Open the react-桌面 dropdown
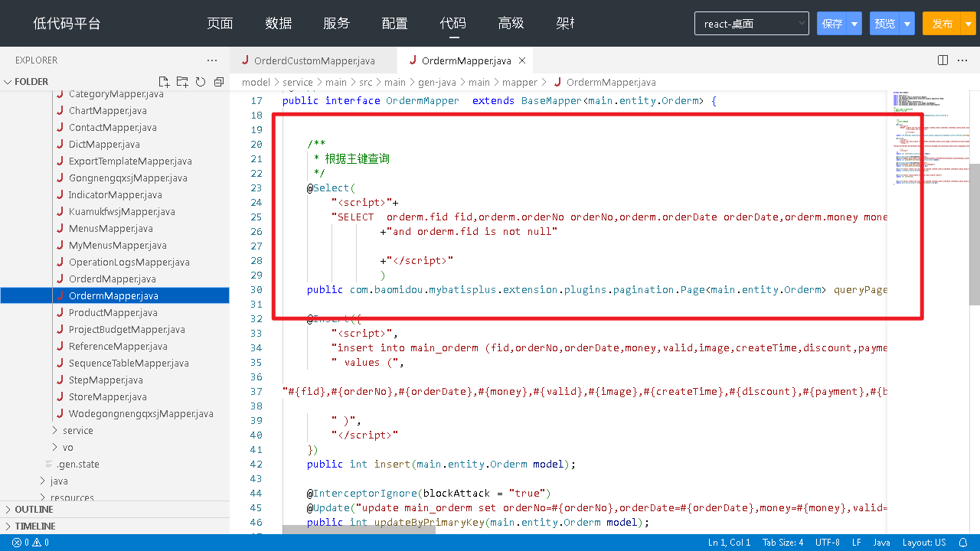980x551 pixels. tap(752, 24)
